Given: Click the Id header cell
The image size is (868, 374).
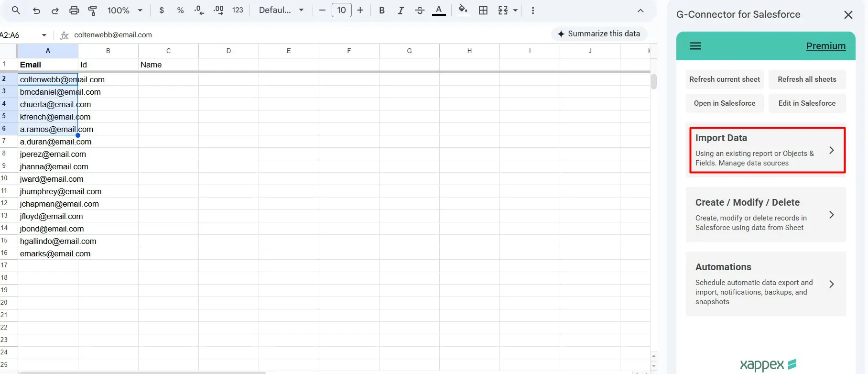Looking at the screenshot, I should pos(108,65).
